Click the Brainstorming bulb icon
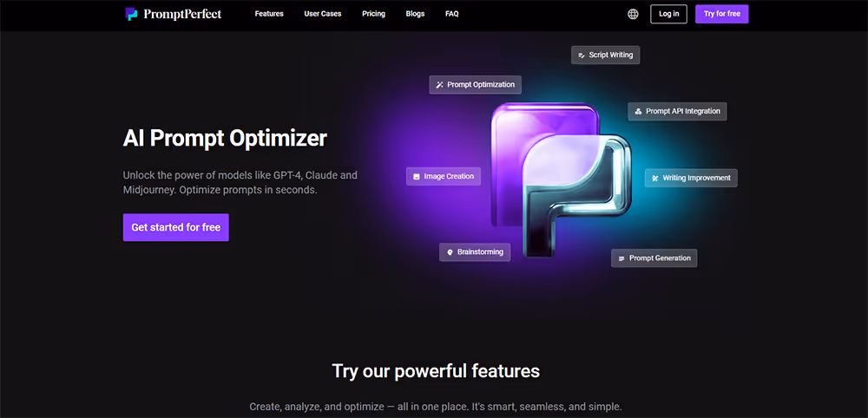This screenshot has width=868, height=418. [450, 252]
